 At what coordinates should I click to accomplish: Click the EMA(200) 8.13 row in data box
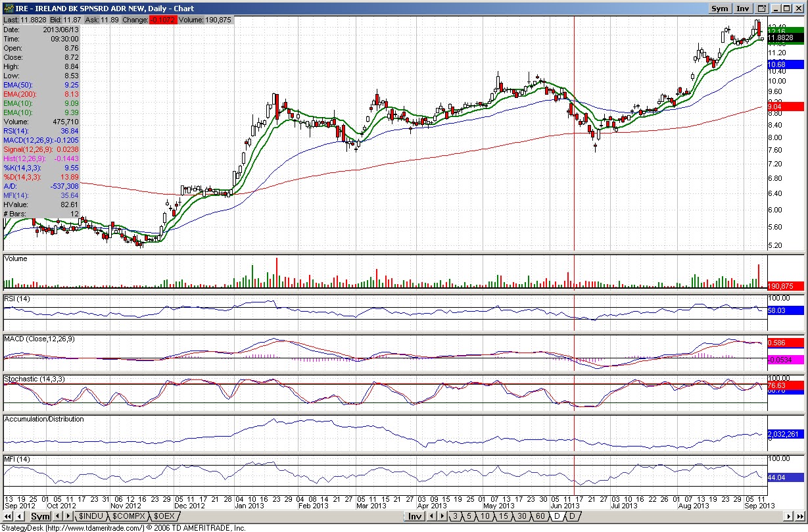point(41,94)
